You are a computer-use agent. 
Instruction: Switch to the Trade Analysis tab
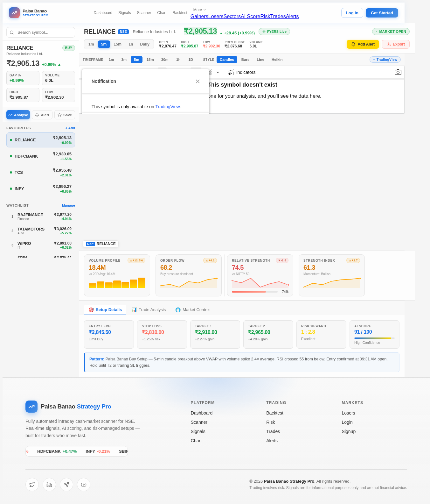click(x=149, y=310)
